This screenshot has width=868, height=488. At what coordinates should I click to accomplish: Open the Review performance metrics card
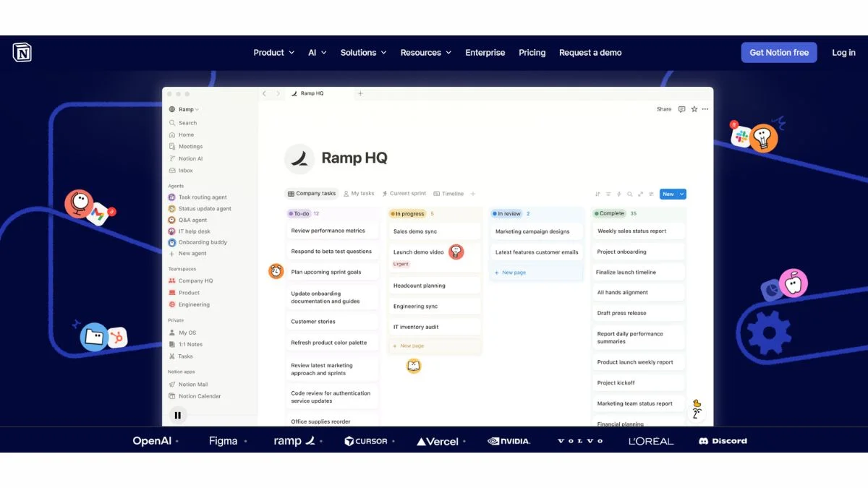click(332, 231)
